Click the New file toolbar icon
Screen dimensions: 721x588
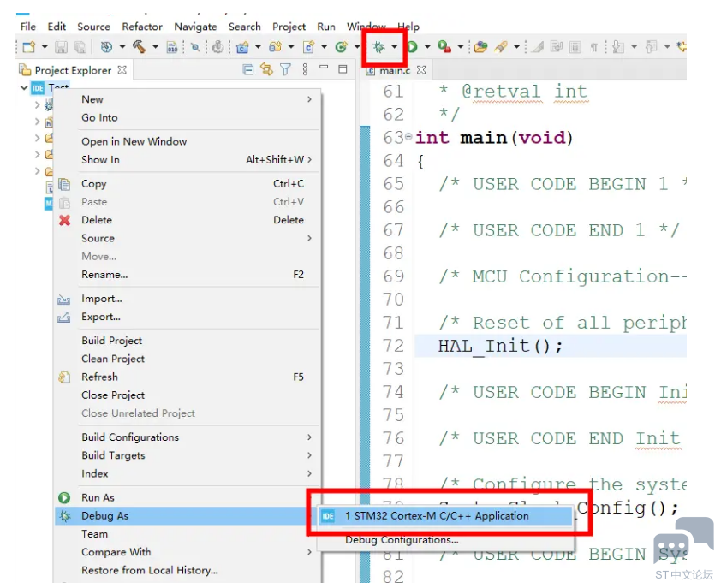29,47
